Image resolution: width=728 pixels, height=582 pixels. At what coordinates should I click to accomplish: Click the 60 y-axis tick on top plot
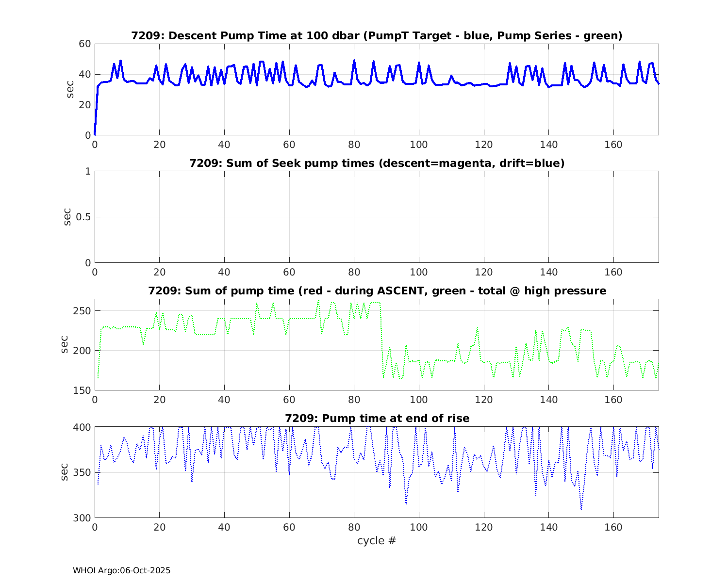(x=85, y=44)
